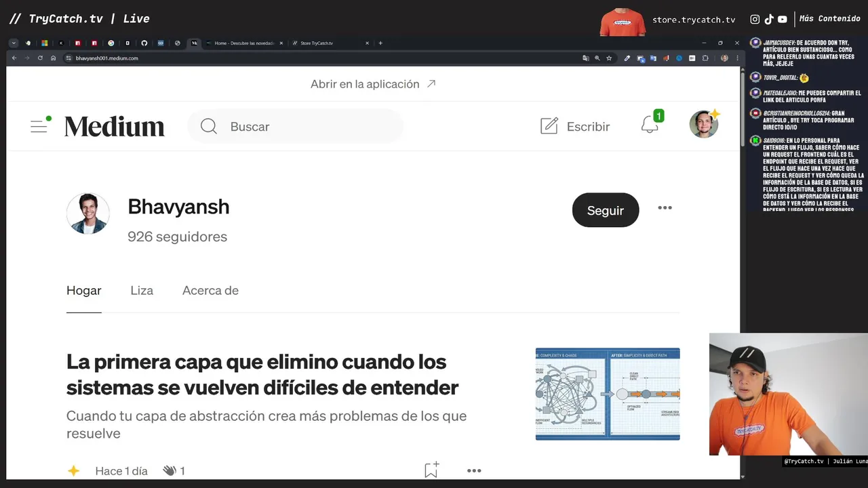Focus the Buscar search field
The height and width of the screenshot is (488, 868).
tap(296, 127)
